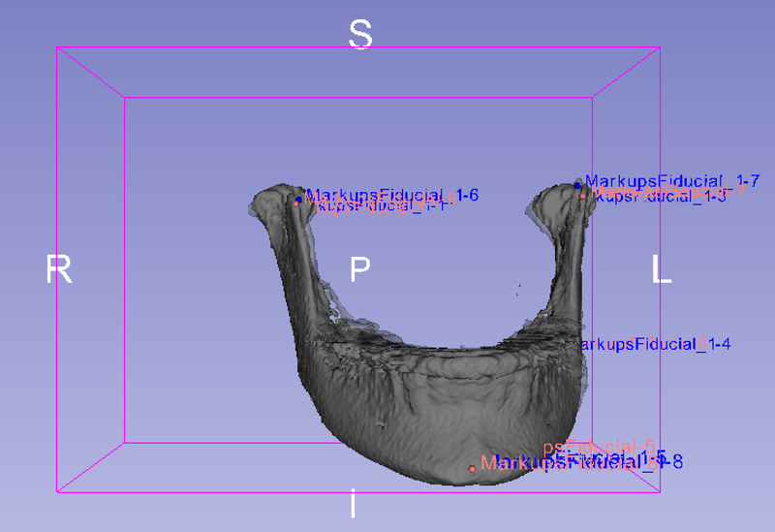Click the center of the mandible body
The height and width of the screenshot is (532, 775).
click(436, 397)
